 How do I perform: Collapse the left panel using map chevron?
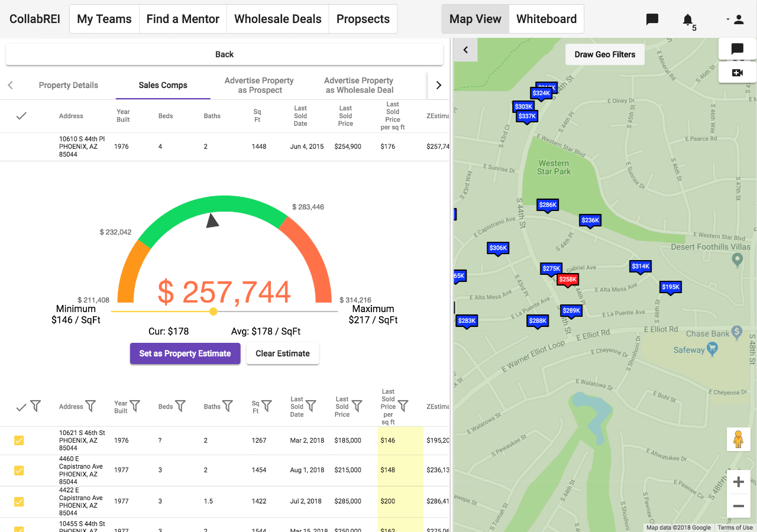coord(465,49)
